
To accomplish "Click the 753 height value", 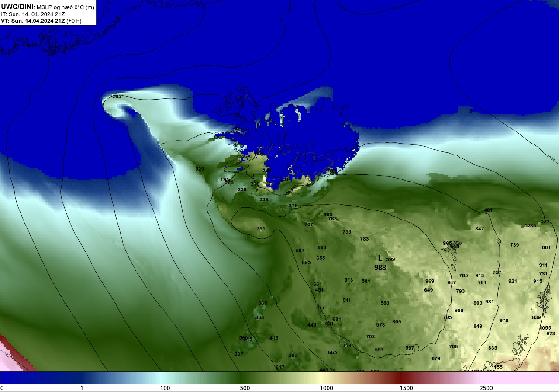I will (347, 232).
